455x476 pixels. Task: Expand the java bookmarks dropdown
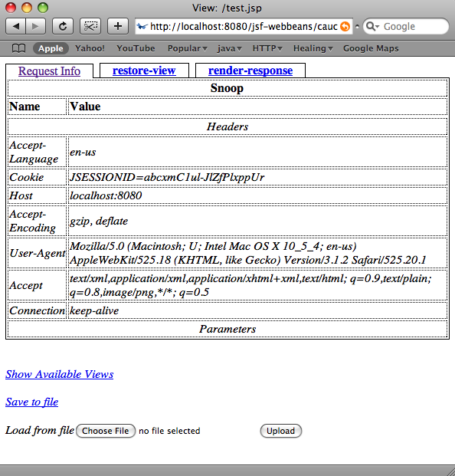pyautogui.click(x=229, y=48)
